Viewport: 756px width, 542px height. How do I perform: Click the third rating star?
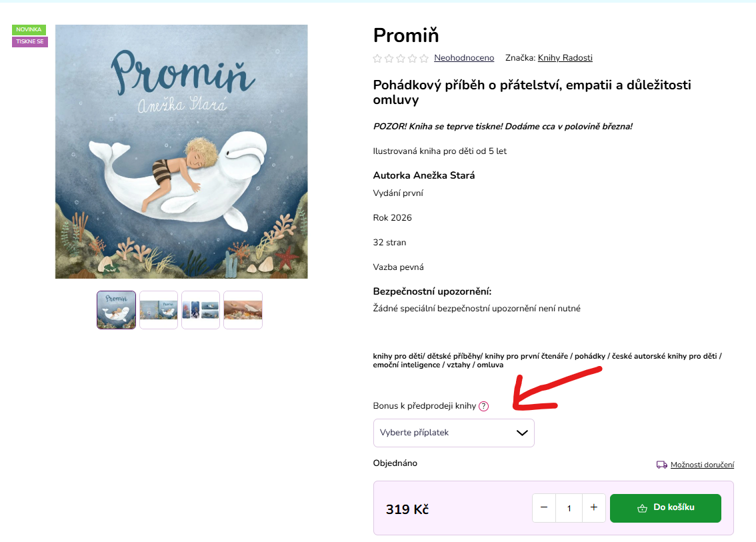click(401, 59)
